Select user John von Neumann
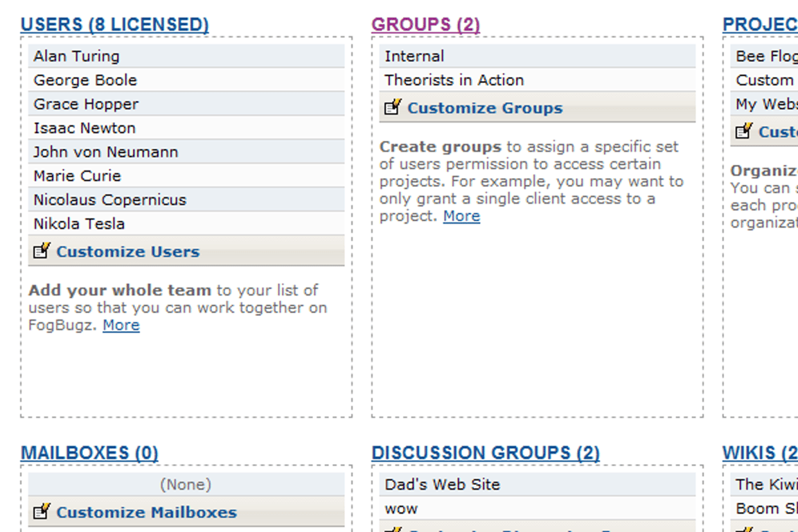Image resolution: width=798 pixels, height=532 pixels. (186, 152)
